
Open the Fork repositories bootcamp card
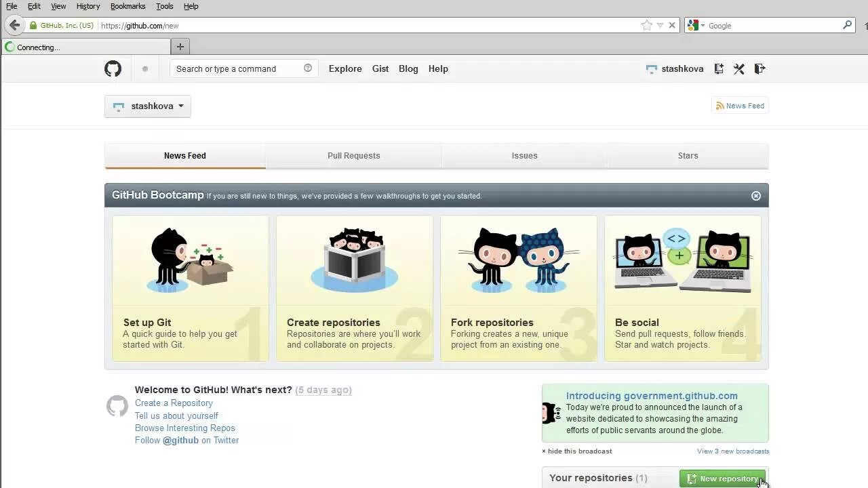point(519,288)
